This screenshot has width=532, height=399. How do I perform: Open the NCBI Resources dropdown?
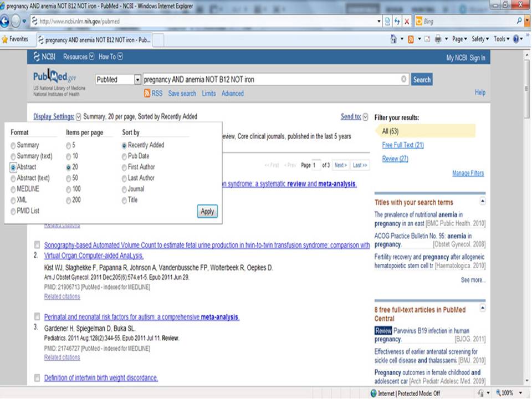78,57
